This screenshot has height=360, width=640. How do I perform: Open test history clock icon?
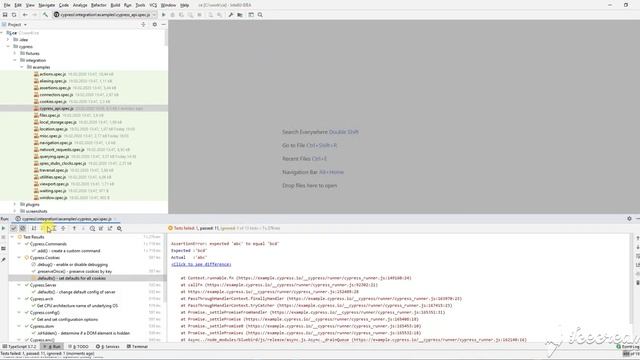click(92, 229)
